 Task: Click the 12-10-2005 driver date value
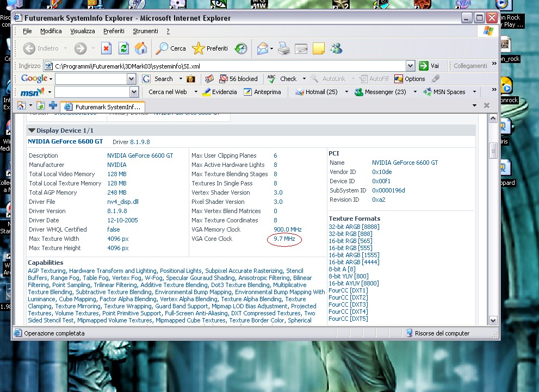122,220
